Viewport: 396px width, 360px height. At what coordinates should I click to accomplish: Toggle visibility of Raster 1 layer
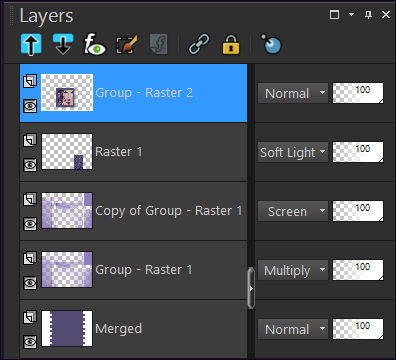click(x=30, y=165)
